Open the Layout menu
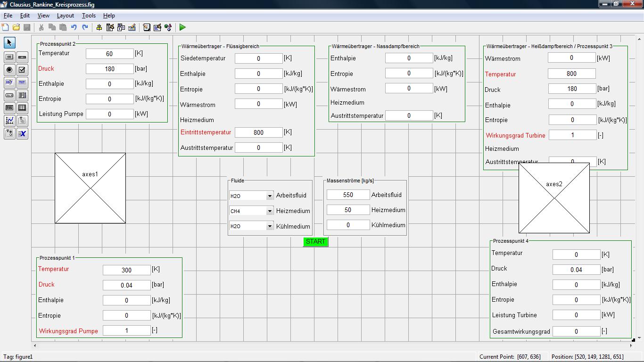Screen dimensions: 644x362 (x=65, y=16)
